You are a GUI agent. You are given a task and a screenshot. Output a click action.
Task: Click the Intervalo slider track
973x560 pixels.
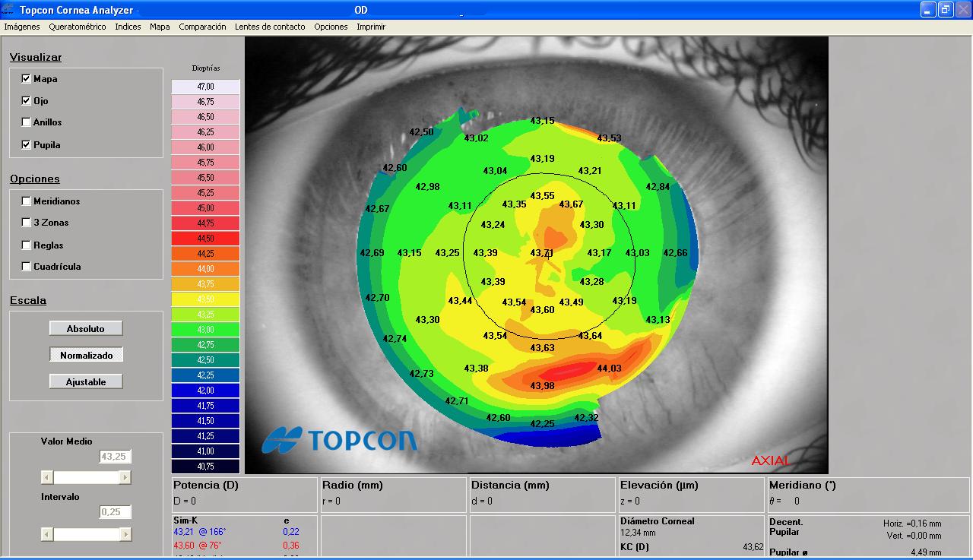[x=86, y=534]
